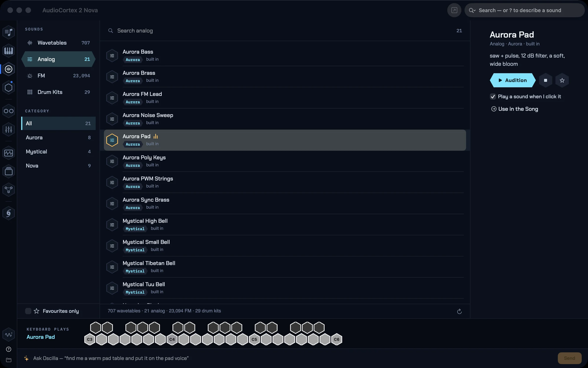Select the Aurora Bass preset
This screenshot has width=588, height=368.
(285, 56)
